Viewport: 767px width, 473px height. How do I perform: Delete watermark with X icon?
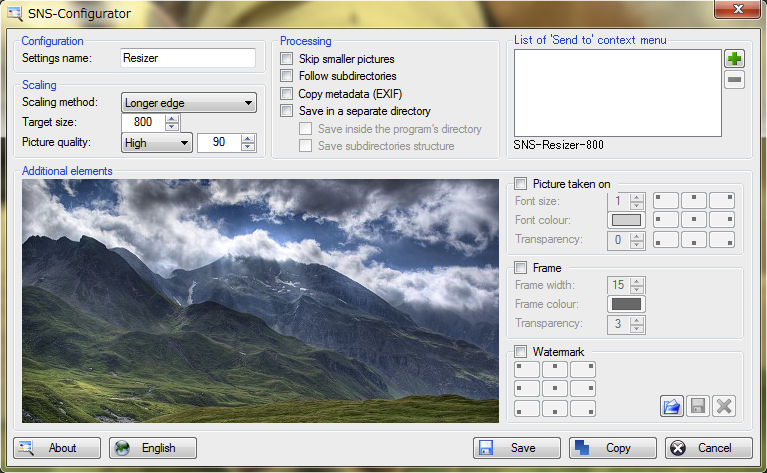point(724,406)
